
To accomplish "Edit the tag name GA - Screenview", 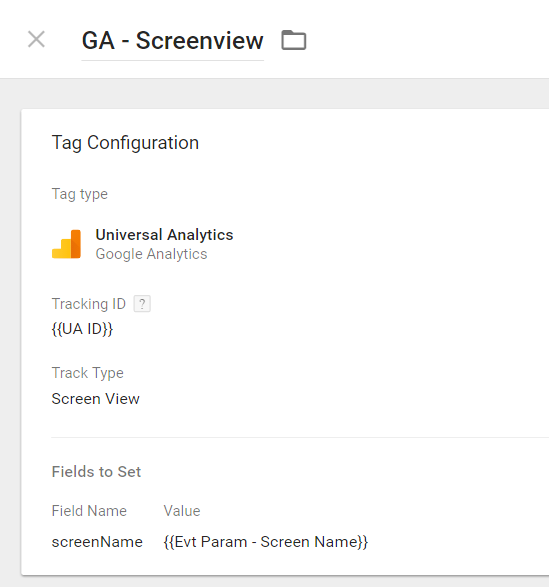I will click(173, 40).
